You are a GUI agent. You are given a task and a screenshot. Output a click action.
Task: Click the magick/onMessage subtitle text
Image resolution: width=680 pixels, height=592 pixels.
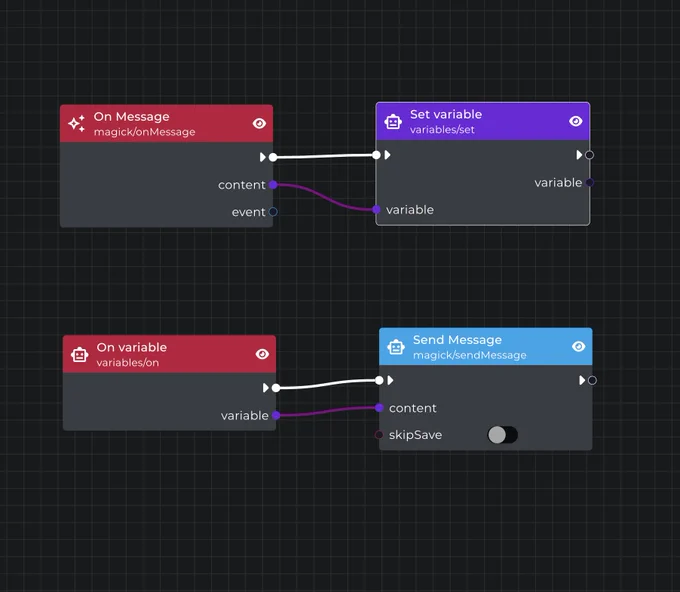pos(144,132)
